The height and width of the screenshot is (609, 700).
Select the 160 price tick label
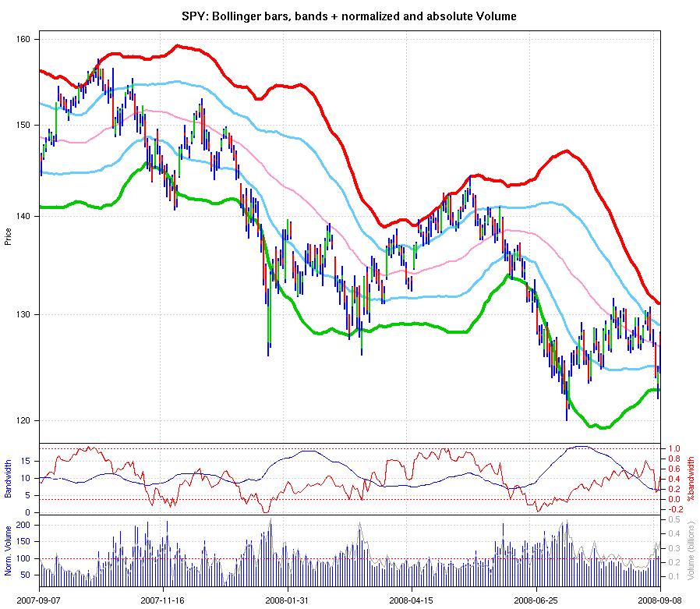pyautogui.click(x=23, y=38)
